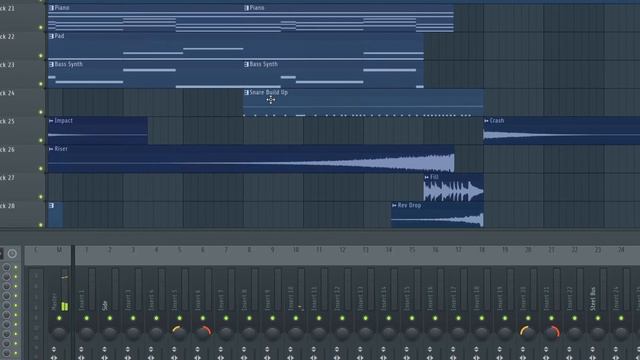Mute the Side mixer track LED
Screen dimensions: 640x360
109,318
